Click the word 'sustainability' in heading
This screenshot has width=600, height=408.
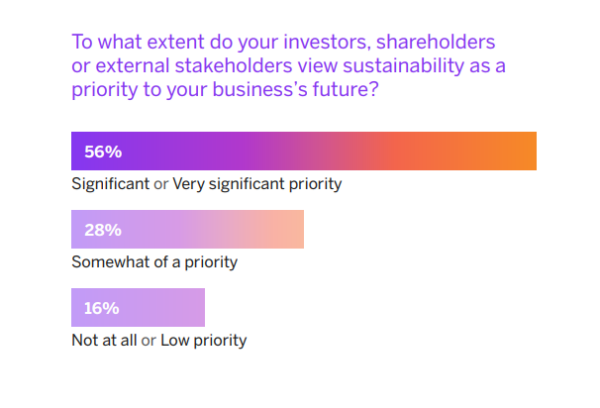pos(403,66)
